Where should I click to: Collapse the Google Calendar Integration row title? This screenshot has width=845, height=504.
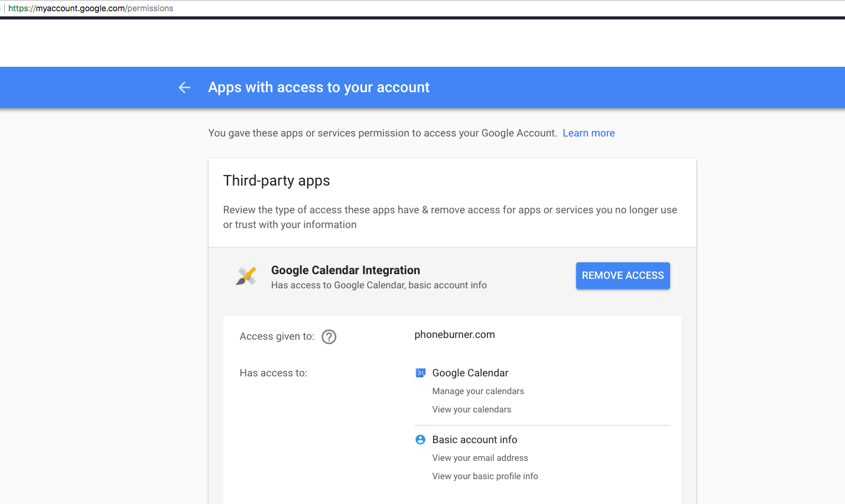[x=346, y=270]
